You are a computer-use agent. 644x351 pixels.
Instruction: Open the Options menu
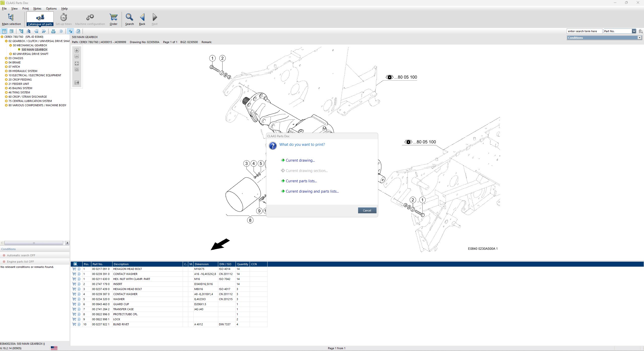click(x=51, y=8)
